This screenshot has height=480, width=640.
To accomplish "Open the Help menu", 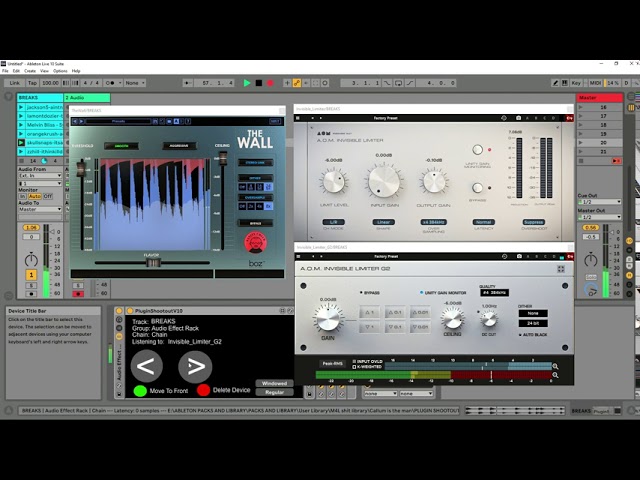I will click(x=76, y=71).
